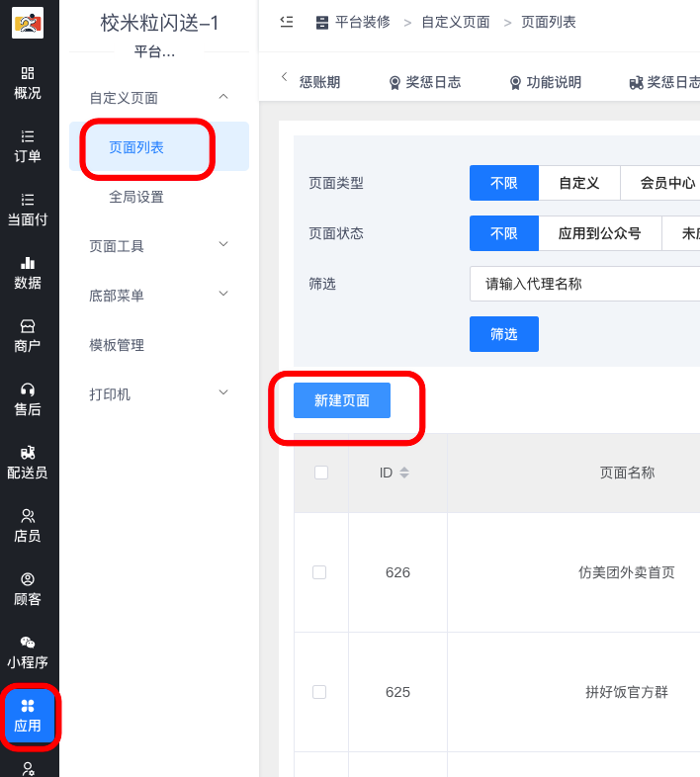The width and height of the screenshot is (700, 777).
Task: Go to 订单 orders in sidebar
Action: click(x=28, y=146)
